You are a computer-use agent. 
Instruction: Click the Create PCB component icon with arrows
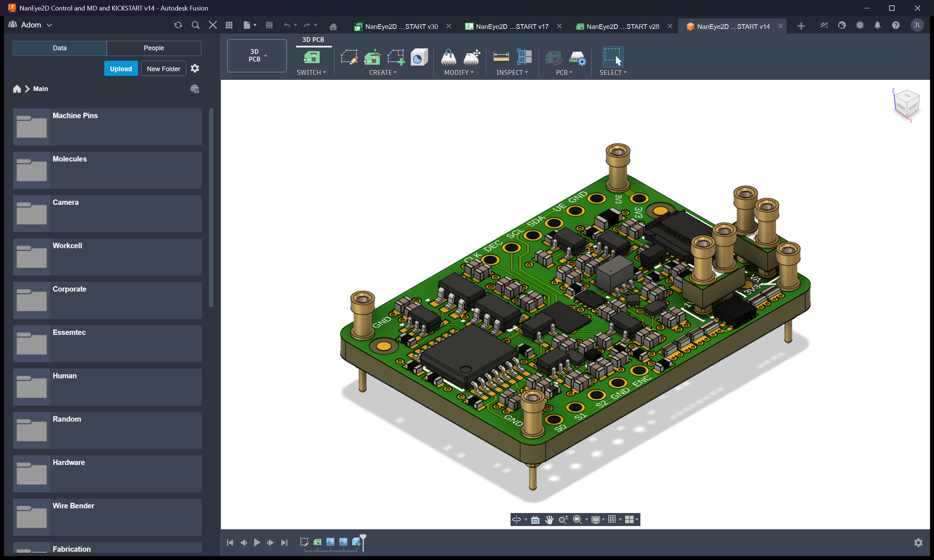click(x=372, y=57)
